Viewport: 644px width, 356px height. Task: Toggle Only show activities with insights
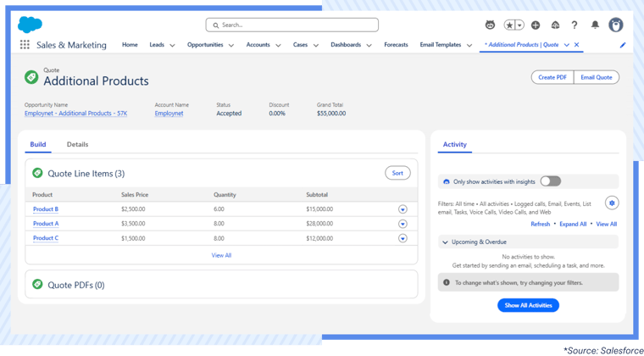tap(550, 181)
